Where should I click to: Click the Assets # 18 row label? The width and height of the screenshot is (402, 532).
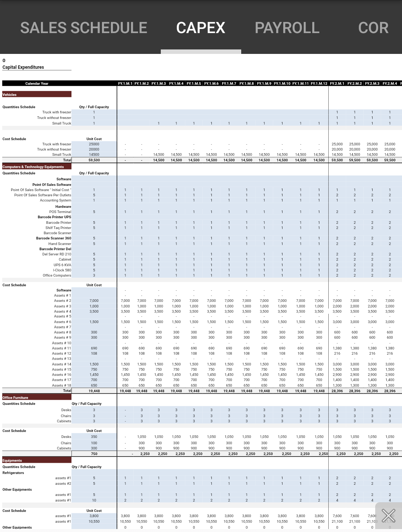[x=61, y=386]
